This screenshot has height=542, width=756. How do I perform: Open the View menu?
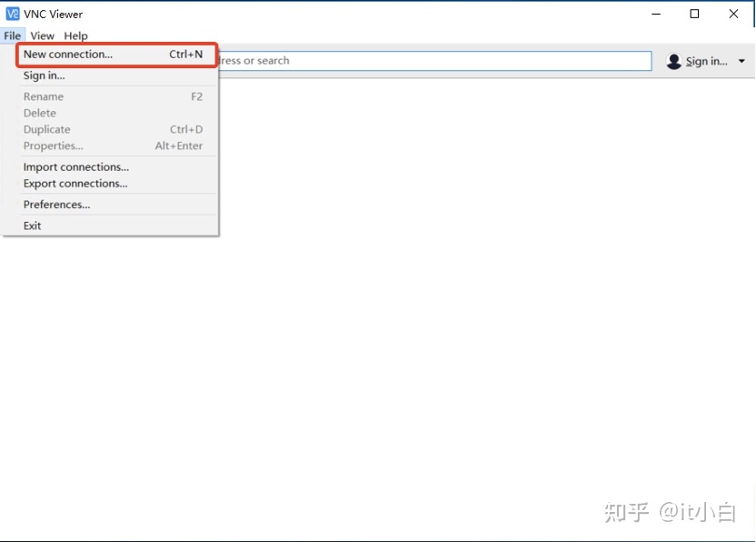(x=43, y=35)
